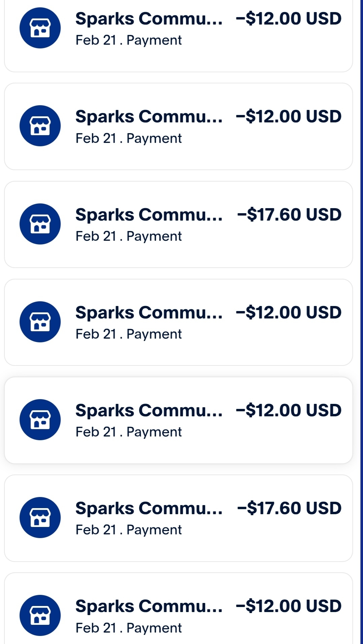Tap the −$12.00 USD amount on the topmost card
This screenshot has width=363, height=644.
pyautogui.click(x=289, y=19)
